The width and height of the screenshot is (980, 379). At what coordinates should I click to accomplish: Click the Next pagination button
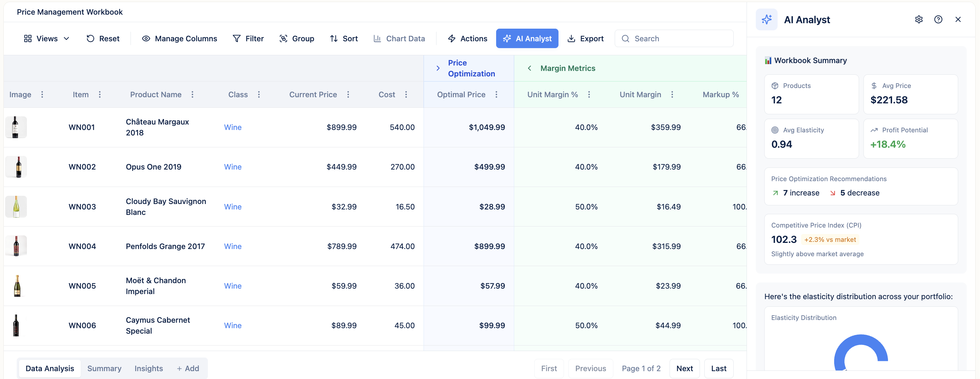(x=685, y=368)
